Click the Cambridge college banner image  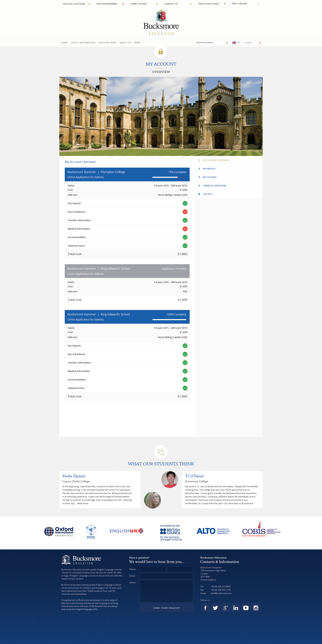click(x=161, y=116)
